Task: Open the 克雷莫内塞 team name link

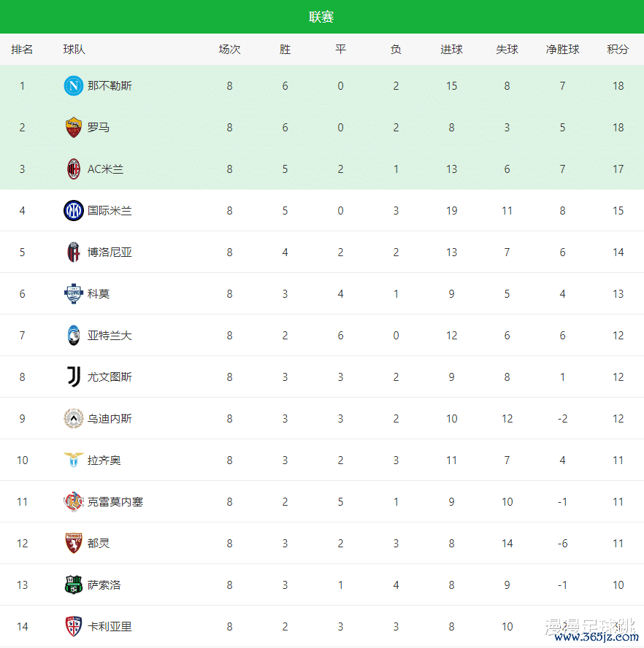Action: [115, 502]
